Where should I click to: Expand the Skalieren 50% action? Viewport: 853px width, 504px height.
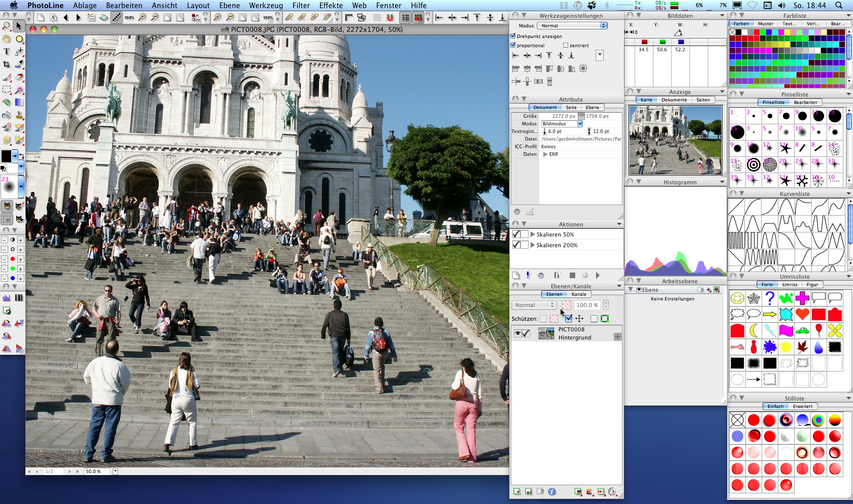tap(533, 234)
